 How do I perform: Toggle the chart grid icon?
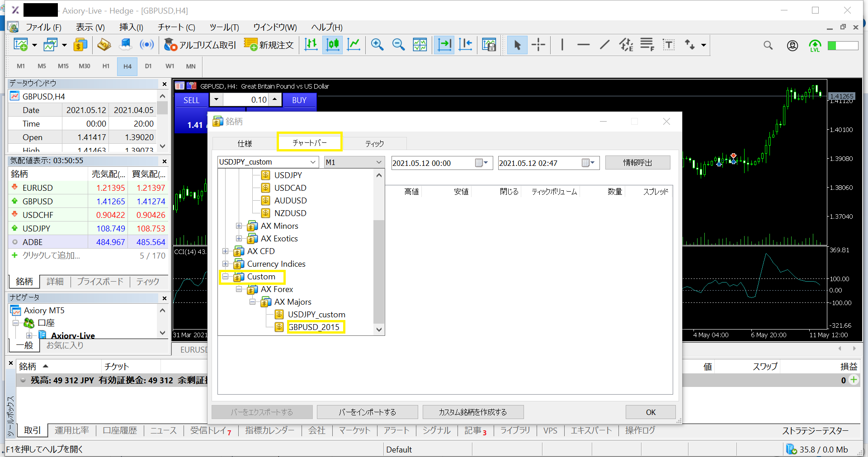point(420,45)
